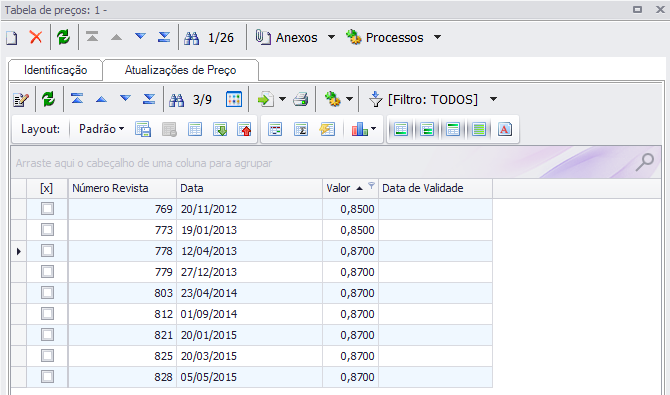Expand the grid processes dropdown arrow
670x395 pixels.
pos(349,99)
